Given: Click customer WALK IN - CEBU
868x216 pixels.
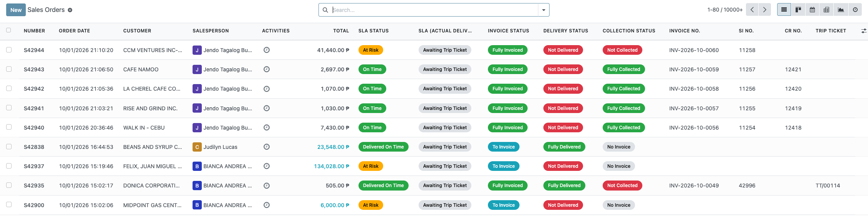Looking at the screenshot, I should coord(144,128).
